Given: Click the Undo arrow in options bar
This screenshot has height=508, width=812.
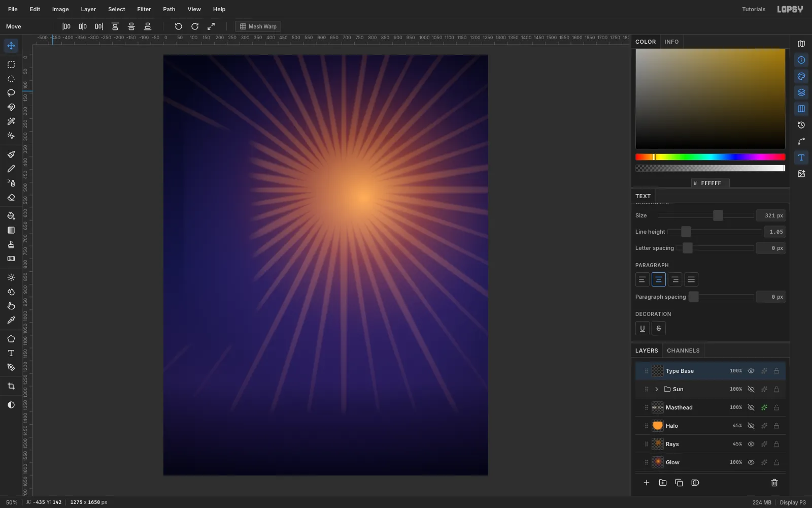Looking at the screenshot, I should pos(179,26).
